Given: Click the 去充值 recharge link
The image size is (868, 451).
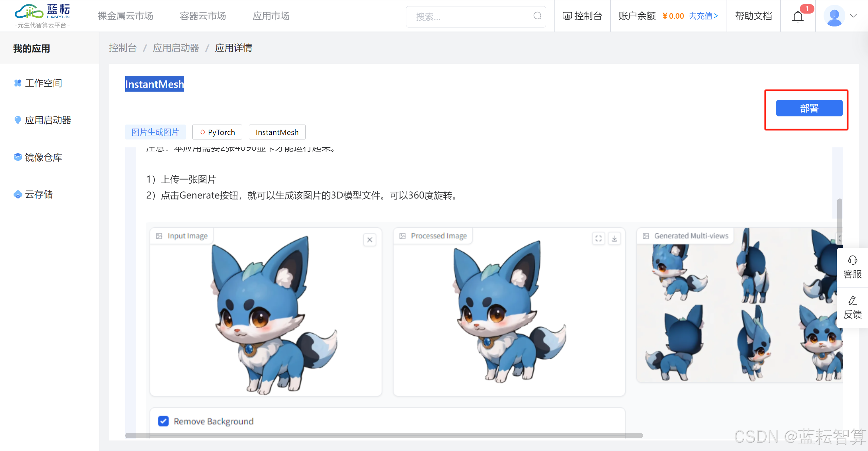Looking at the screenshot, I should click(x=703, y=16).
